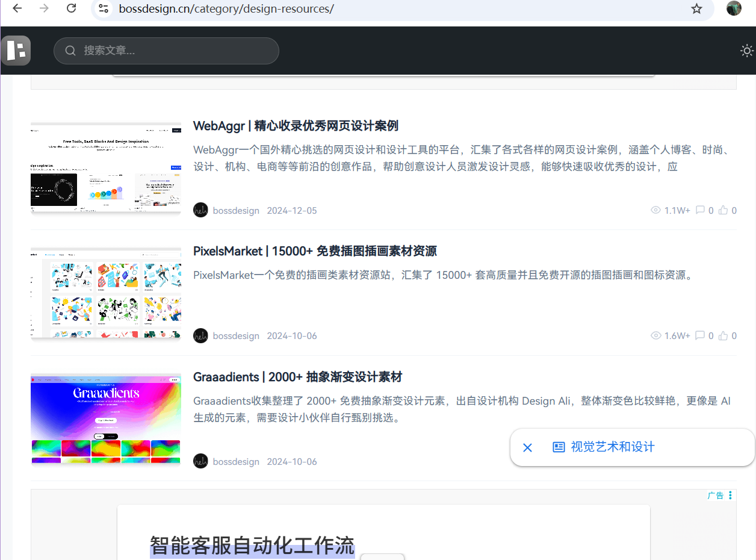Click the magnifier icon in search box
This screenshot has height=560, width=756.
[70, 51]
